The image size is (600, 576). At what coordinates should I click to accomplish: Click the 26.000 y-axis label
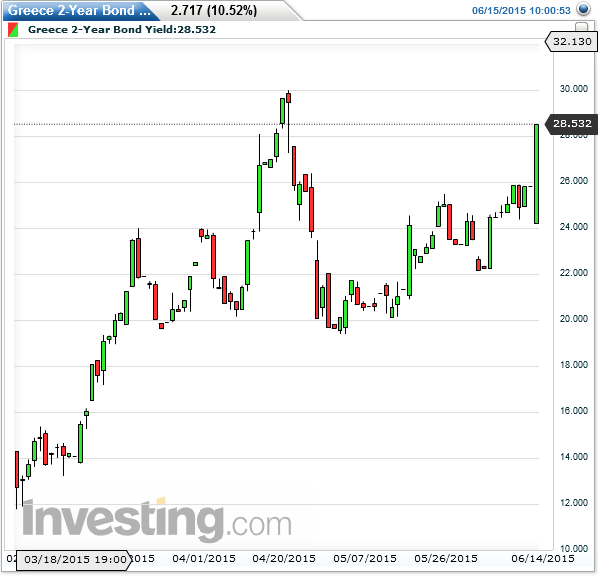pos(573,181)
